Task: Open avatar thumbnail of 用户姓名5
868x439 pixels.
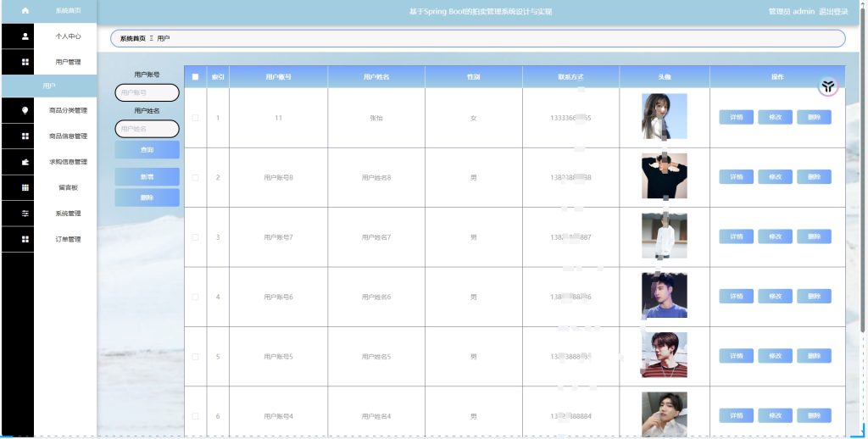Action: (x=665, y=355)
